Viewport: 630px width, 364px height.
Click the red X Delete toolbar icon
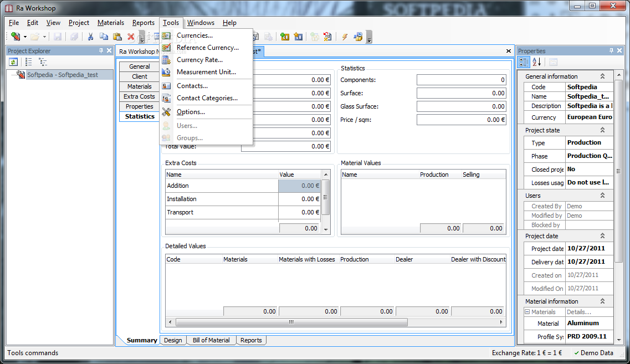(x=131, y=37)
